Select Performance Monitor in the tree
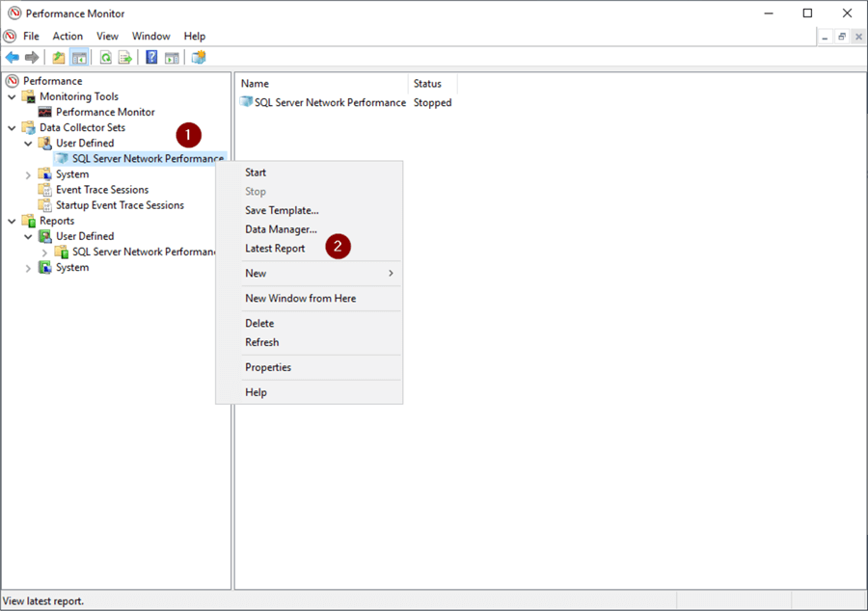This screenshot has height=611, width=868. [x=104, y=112]
